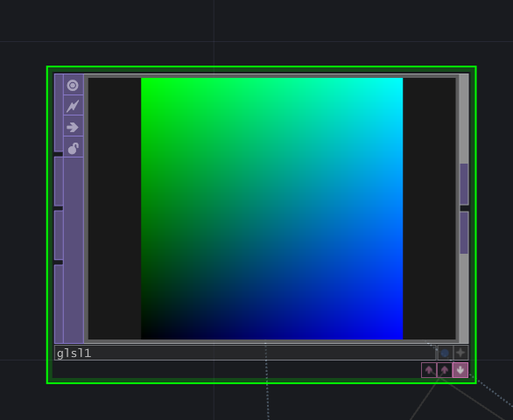Click the gradient viewer image of glsl1

pyautogui.click(x=272, y=209)
